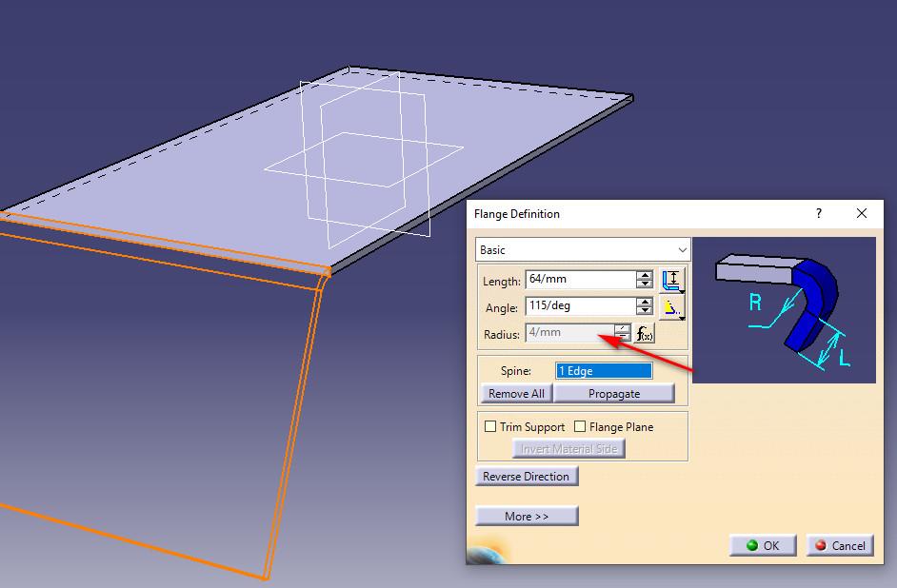Toggle Trim Support then select flange support

point(490,427)
